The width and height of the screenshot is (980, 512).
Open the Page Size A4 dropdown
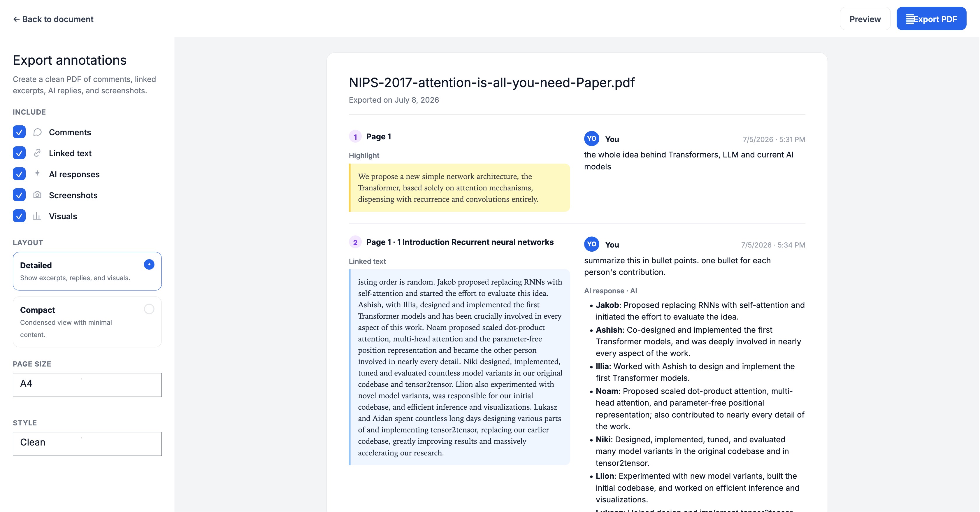[x=87, y=385]
